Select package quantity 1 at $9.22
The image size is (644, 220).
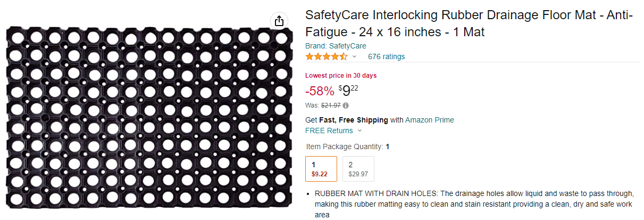point(321,169)
